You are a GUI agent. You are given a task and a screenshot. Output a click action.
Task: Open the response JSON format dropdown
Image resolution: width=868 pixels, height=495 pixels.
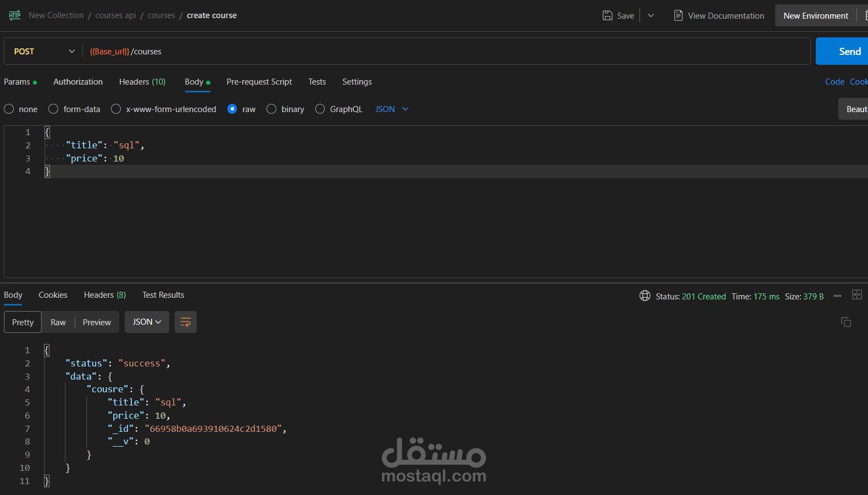click(x=147, y=322)
